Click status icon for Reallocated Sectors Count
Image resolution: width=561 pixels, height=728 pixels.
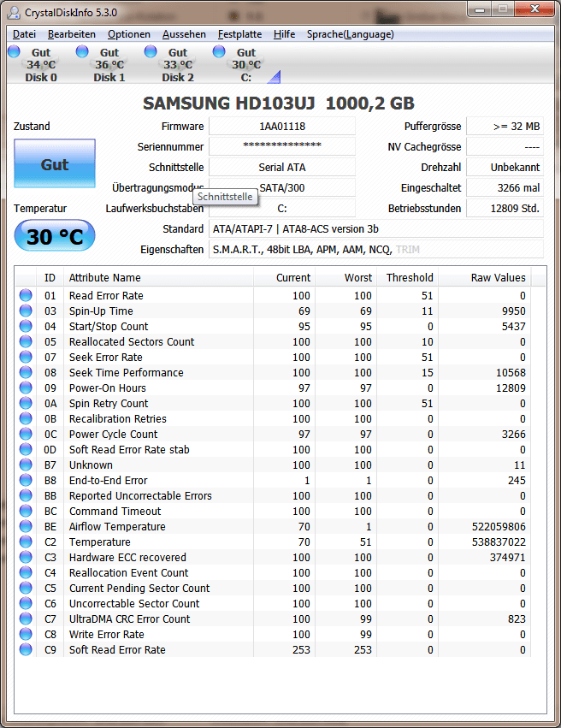coord(26,341)
